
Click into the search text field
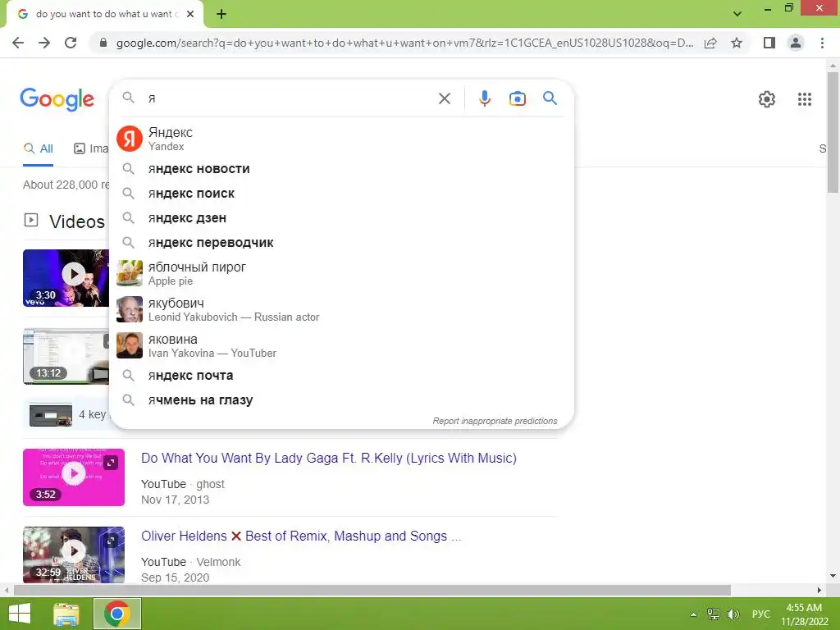pyautogui.click(x=290, y=98)
